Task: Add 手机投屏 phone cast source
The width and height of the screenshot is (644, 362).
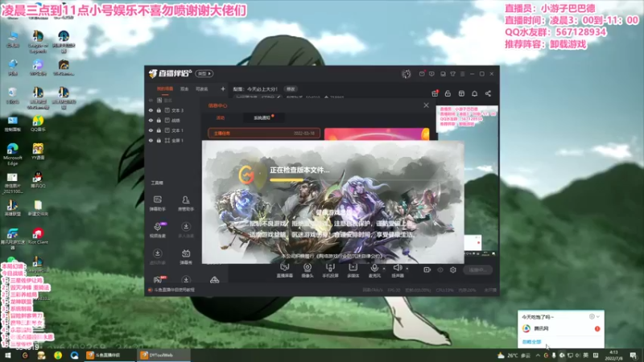Action: click(330, 270)
